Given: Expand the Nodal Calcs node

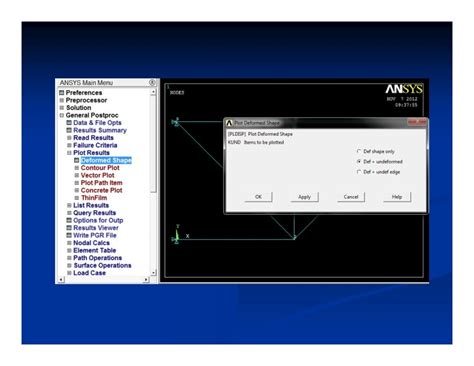Looking at the screenshot, I should pos(69,243).
